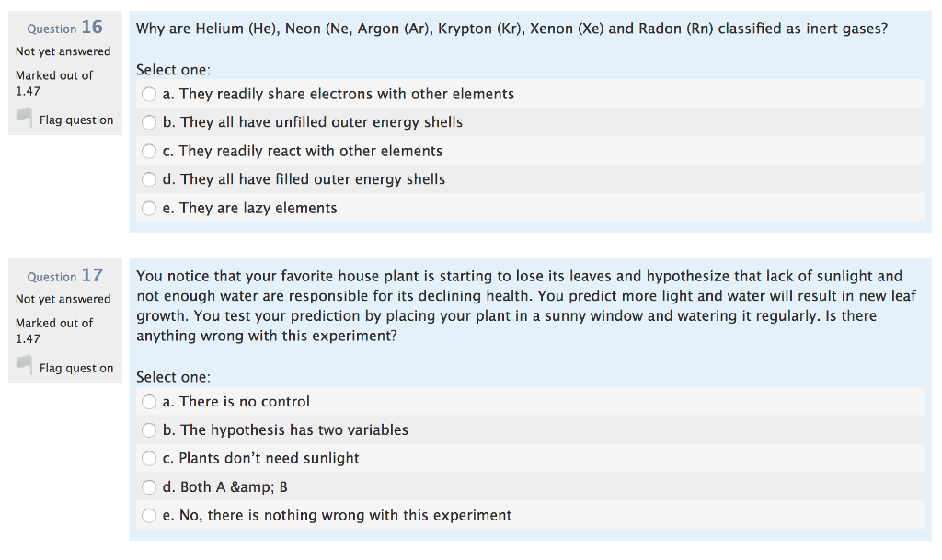The height and width of the screenshot is (560, 942).
Task: Pick option b for Question 16
Action: [149, 122]
